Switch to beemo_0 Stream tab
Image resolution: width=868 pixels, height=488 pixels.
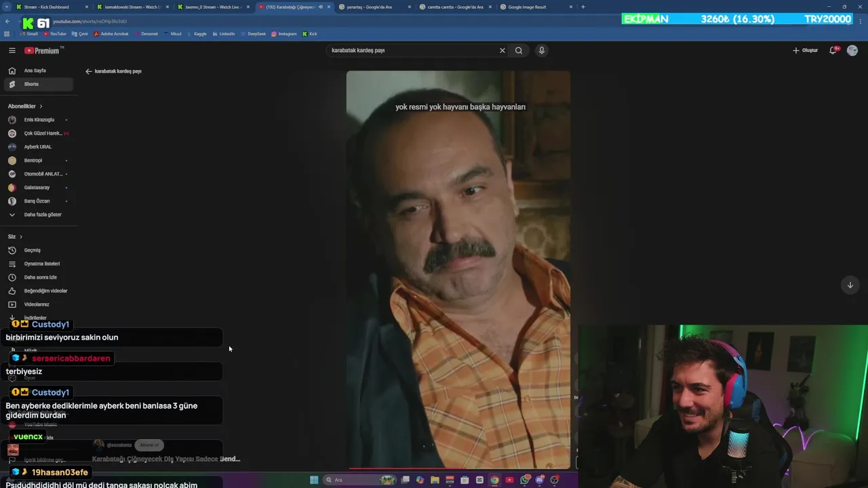pos(214,7)
